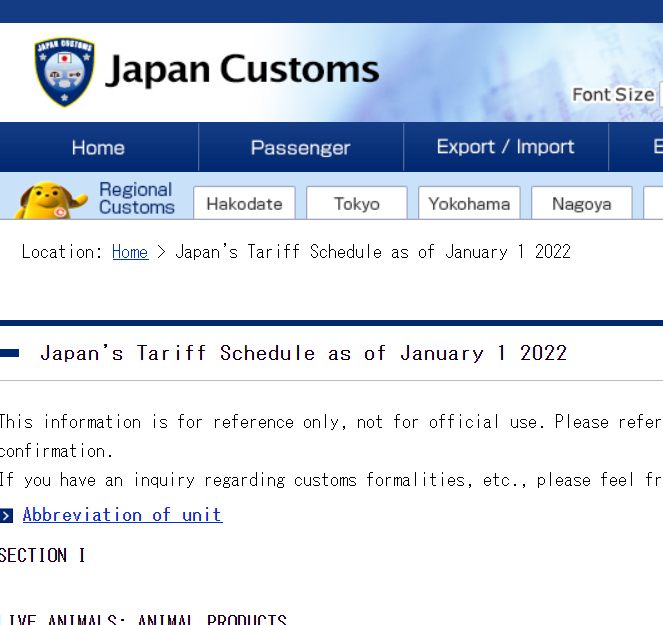Open the Abbreviation of unit link
This screenshot has height=625, width=663.
(x=123, y=515)
